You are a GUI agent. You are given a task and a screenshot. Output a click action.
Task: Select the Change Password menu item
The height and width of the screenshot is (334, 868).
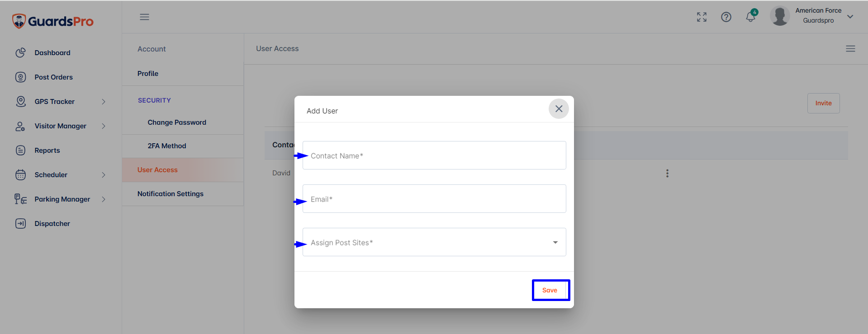pyautogui.click(x=177, y=122)
